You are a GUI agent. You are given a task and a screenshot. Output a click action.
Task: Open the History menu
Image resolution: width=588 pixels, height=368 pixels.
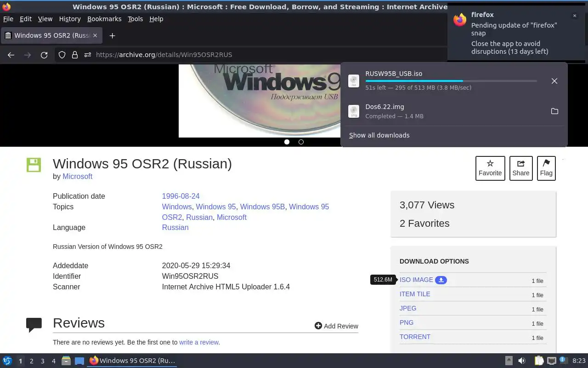[x=70, y=19]
